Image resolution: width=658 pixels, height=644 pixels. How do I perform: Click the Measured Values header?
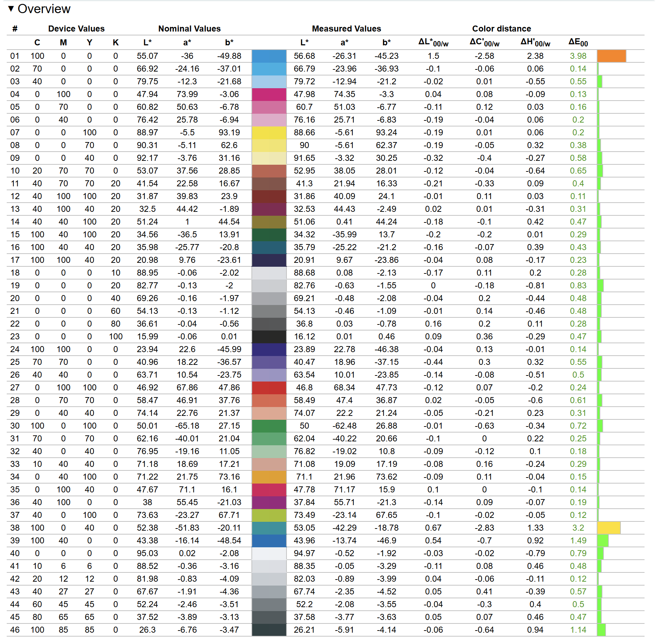(x=346, y=29)
